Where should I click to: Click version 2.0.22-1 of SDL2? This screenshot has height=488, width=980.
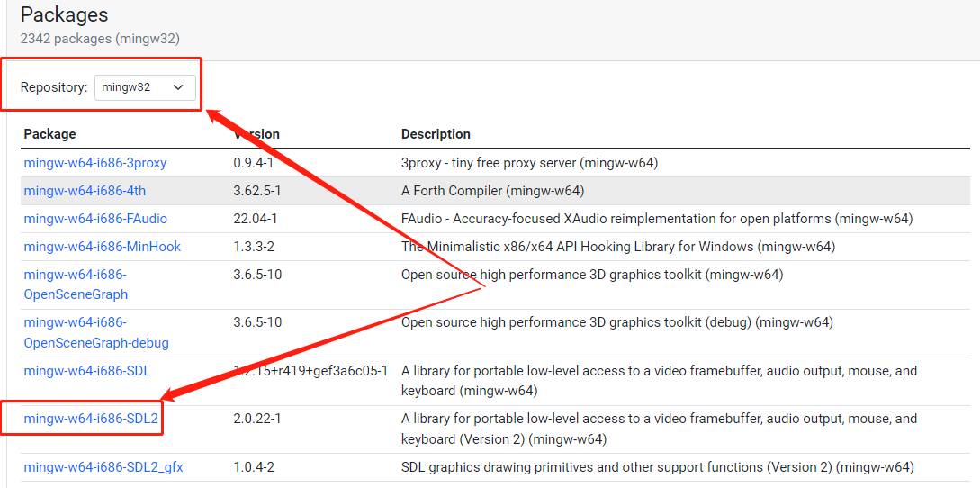point(257,419)
